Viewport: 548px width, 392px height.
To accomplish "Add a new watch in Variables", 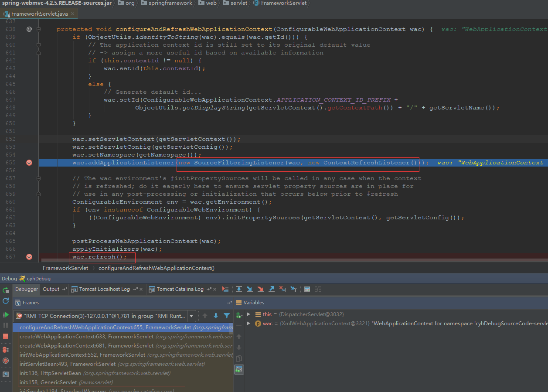I will (x=239, y=315).
